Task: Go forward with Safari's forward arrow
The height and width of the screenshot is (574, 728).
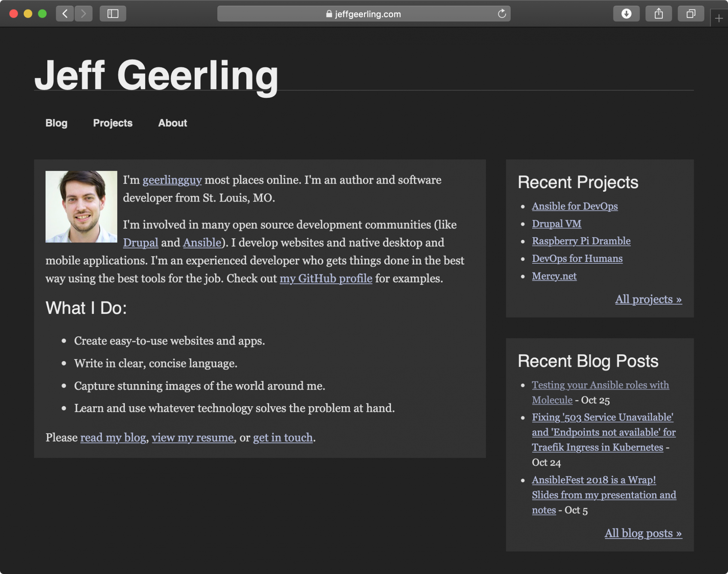Action: click(x=83, y=14)
